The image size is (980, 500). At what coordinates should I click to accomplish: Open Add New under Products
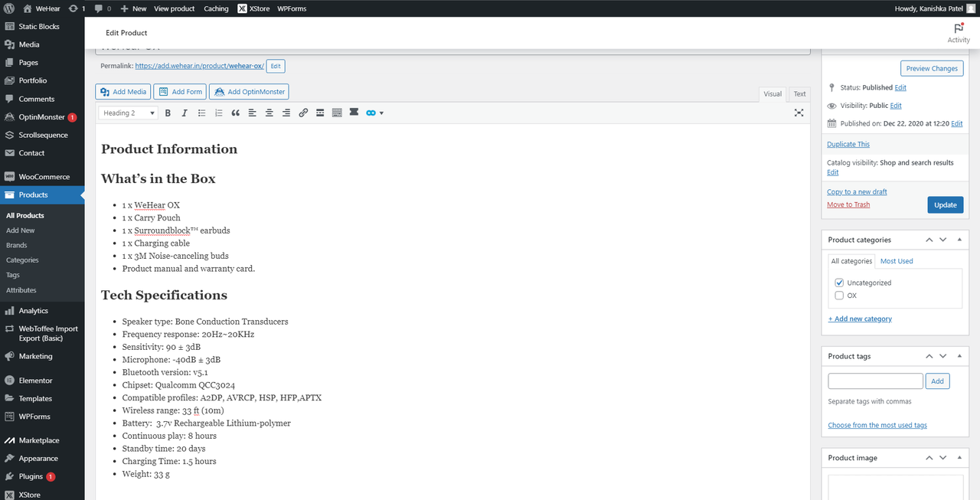[21, 230]
